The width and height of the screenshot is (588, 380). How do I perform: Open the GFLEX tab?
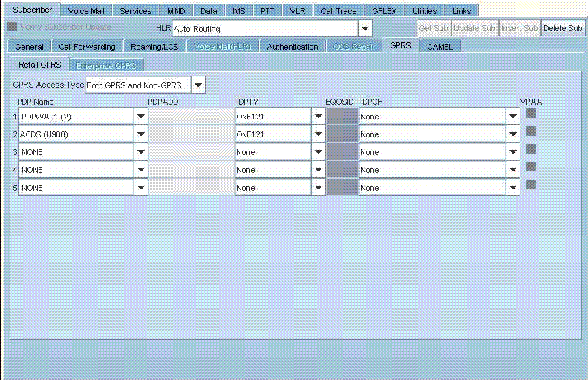click(385, 11)
